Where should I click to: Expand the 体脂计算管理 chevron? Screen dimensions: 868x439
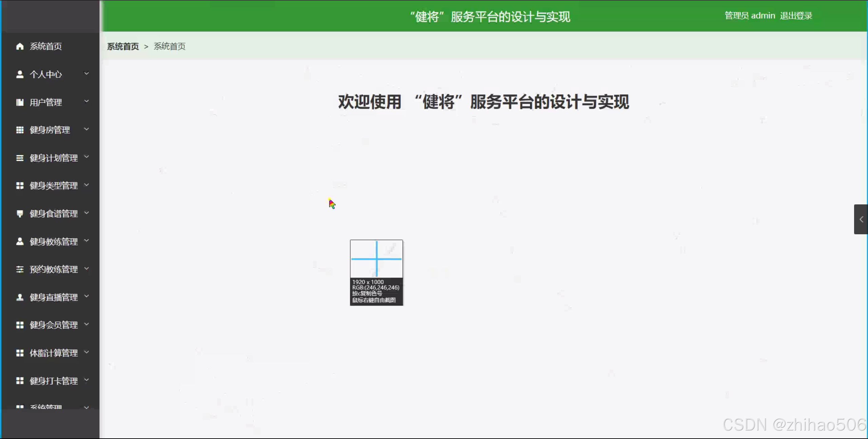(x=86, y=352)
